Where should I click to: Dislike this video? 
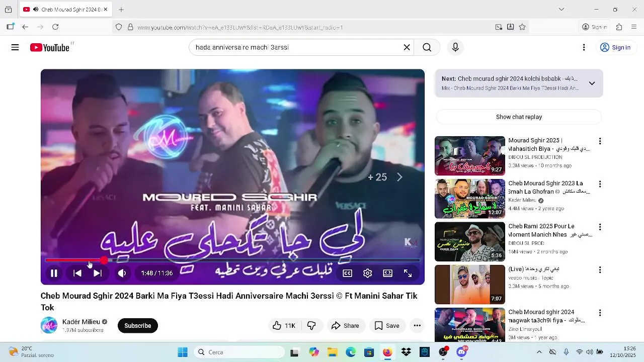click(311, 325)
